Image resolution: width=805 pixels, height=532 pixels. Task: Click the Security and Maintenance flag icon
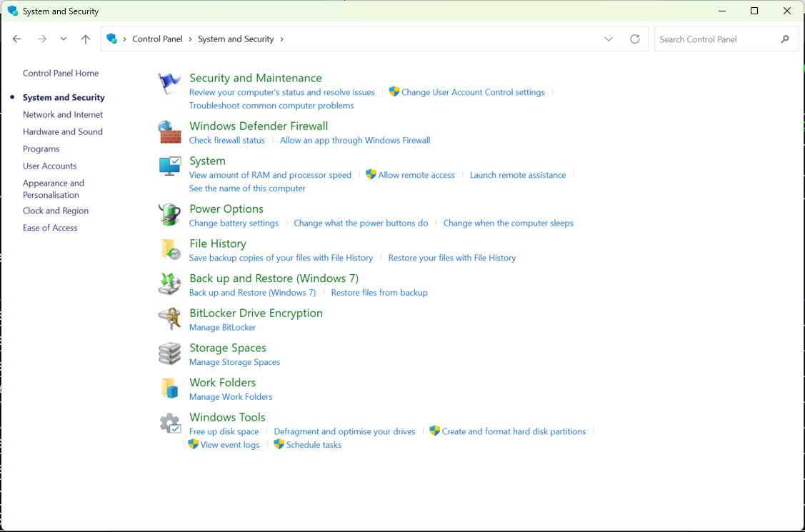169,84
